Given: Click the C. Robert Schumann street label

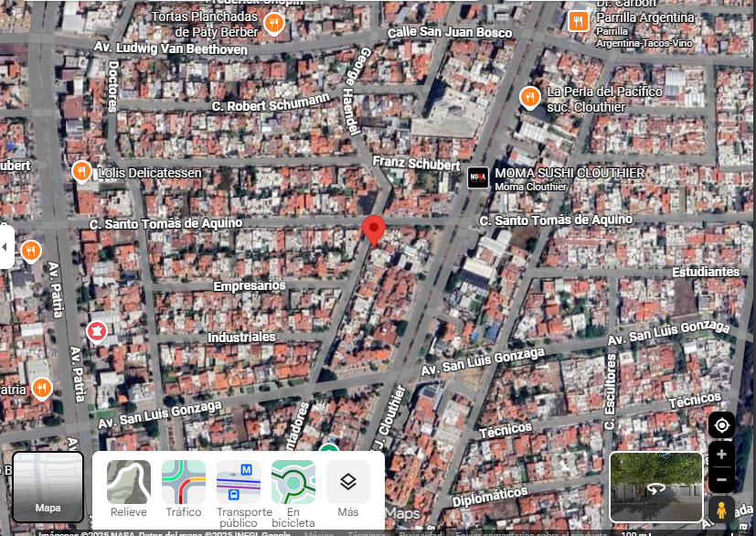Looking at the screenshot, I should click(x=271, y=102).
